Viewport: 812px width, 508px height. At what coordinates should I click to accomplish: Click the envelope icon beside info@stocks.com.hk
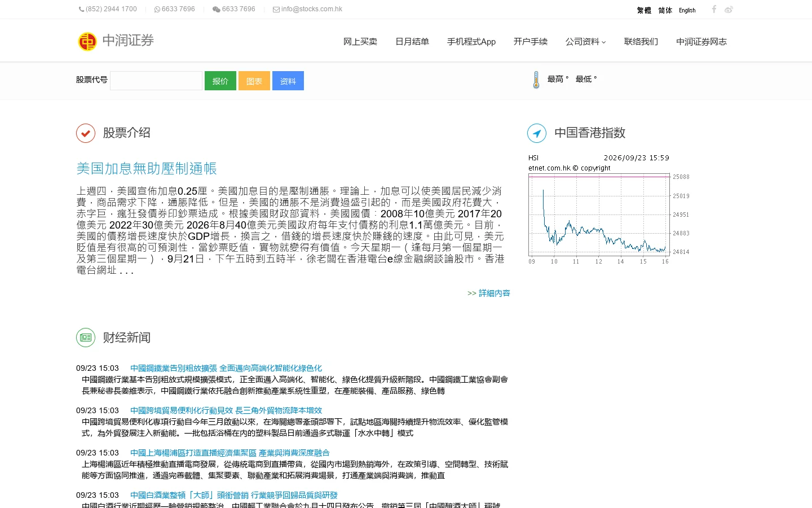(x=276, y=9)
